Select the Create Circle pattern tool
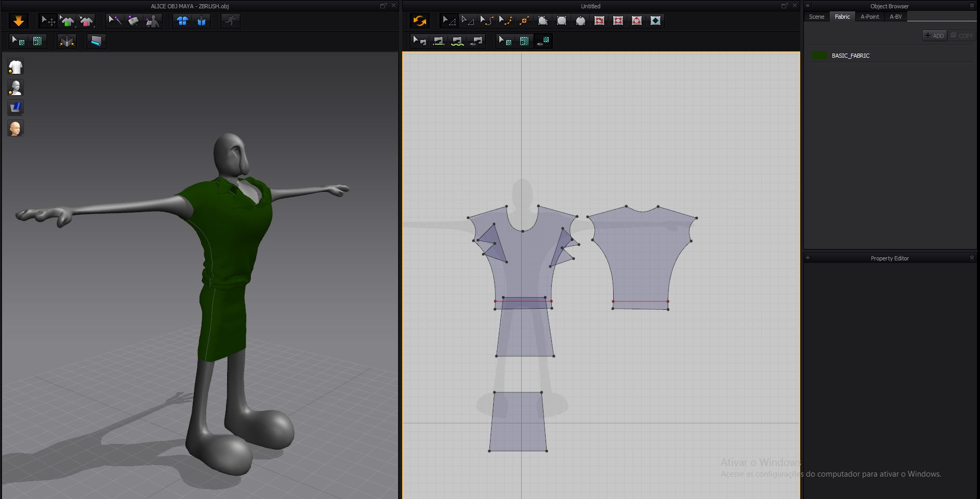The image size is (980, 499). point(580,21)
